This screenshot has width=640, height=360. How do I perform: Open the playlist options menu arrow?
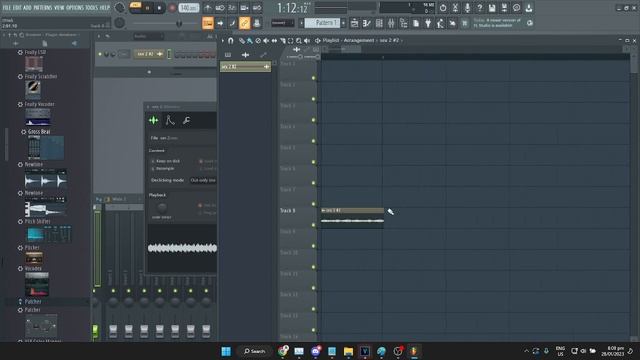point(223,40)
